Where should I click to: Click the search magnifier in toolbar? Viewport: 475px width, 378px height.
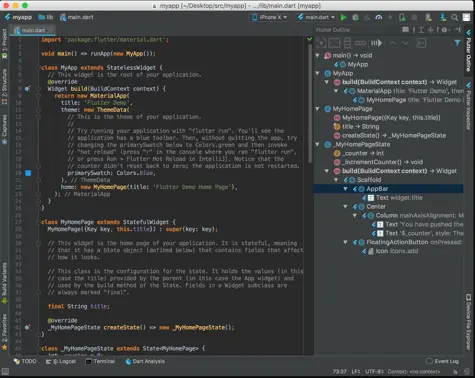[x=455, y=17]
